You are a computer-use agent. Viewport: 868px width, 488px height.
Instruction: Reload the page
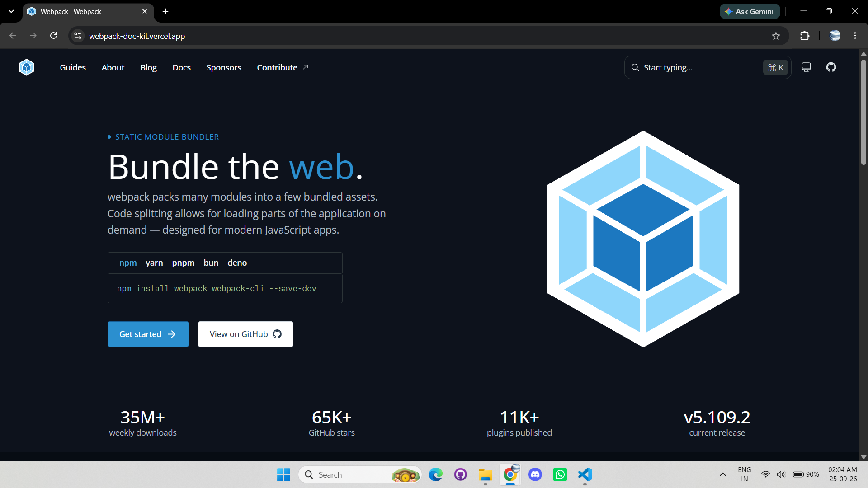coord(53,36)
